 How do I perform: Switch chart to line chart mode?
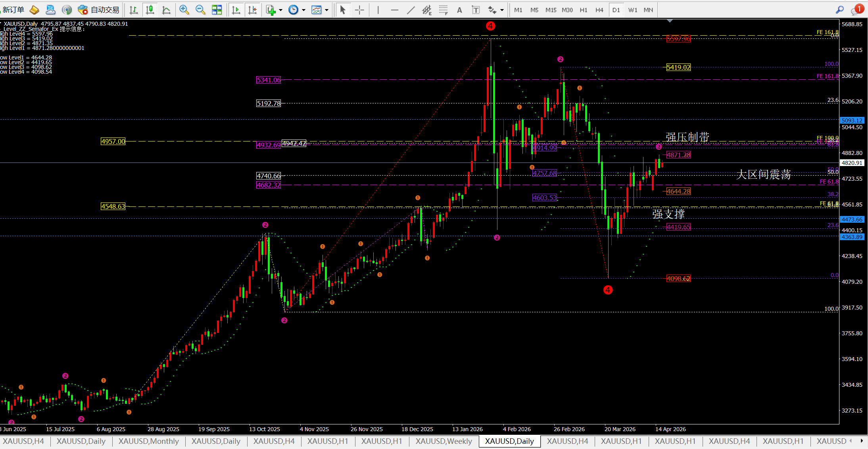(166, 10)
